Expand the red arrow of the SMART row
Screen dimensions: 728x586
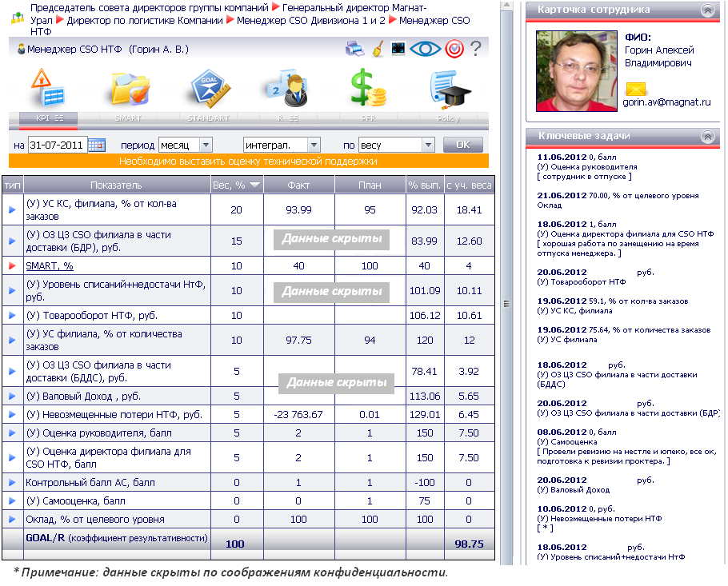pos(13,266)
